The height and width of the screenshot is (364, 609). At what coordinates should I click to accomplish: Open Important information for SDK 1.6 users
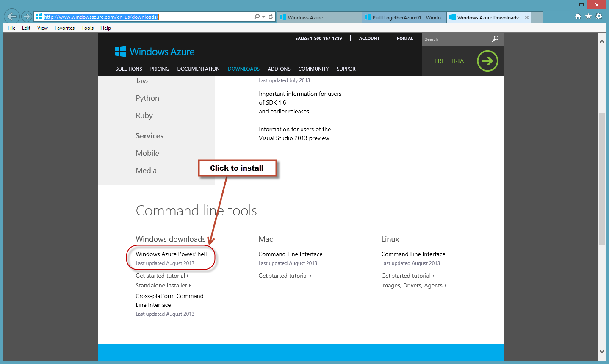pos(300,102)
